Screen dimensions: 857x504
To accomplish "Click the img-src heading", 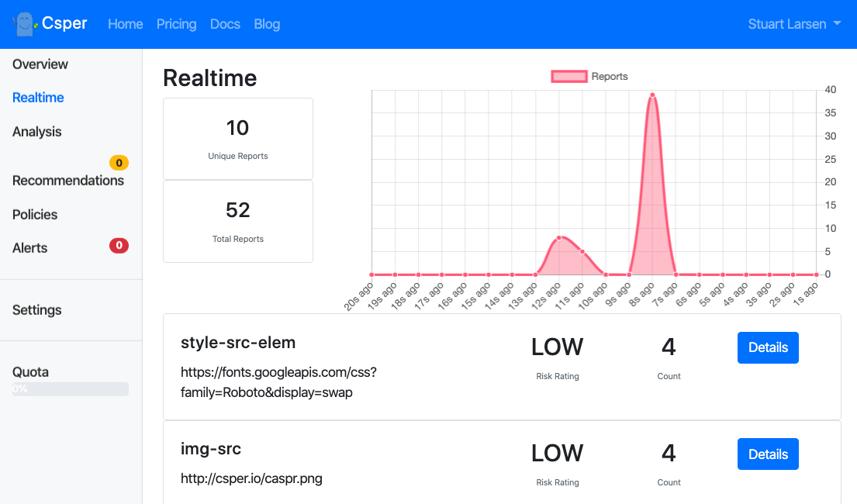I will tap(210, 449).
